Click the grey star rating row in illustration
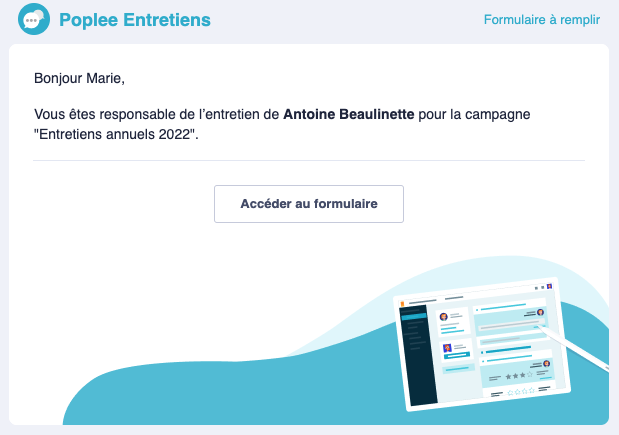 (x=519, y=375)
